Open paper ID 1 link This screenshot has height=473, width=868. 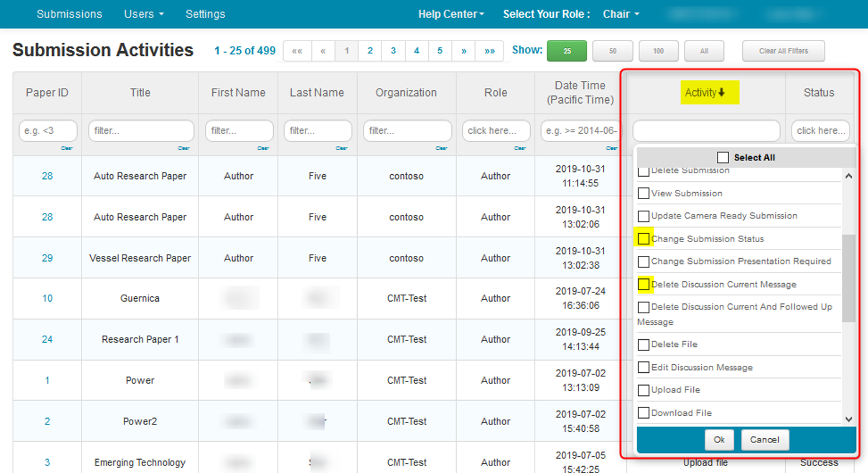click(x=47, y=380)
